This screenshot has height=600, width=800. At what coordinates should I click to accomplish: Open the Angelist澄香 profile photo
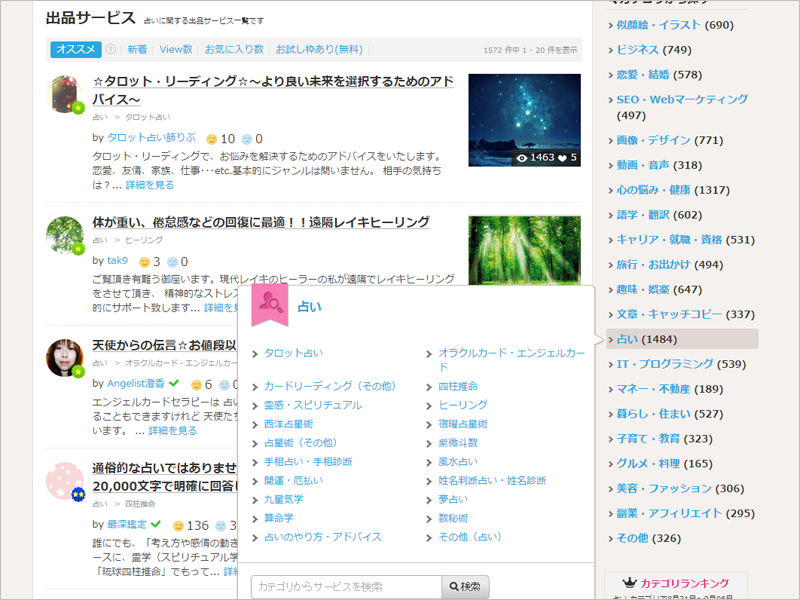(65, 358)
